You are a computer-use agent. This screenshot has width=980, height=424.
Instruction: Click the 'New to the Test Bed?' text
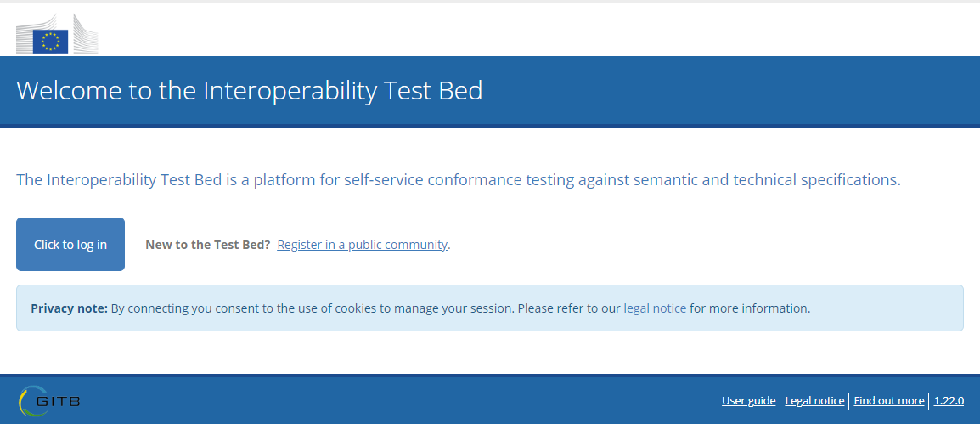(207, 245)
